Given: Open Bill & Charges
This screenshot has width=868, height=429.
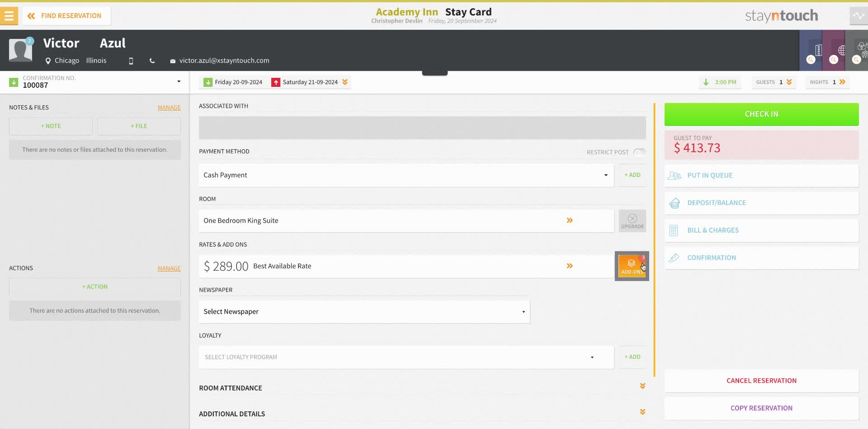Looking at the screenshot, I should 762,230.
